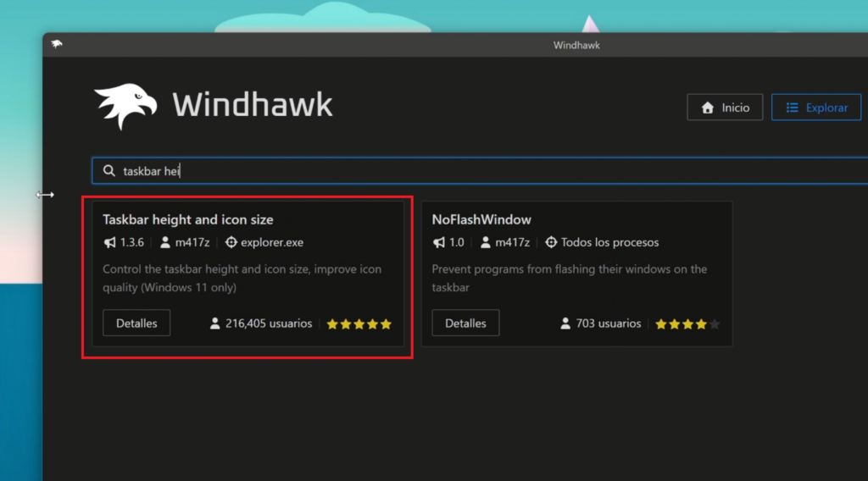The width and height of the screenshot is (868, 481).
Task: Open the Inicio home tab
Action: tap(725, 108)
